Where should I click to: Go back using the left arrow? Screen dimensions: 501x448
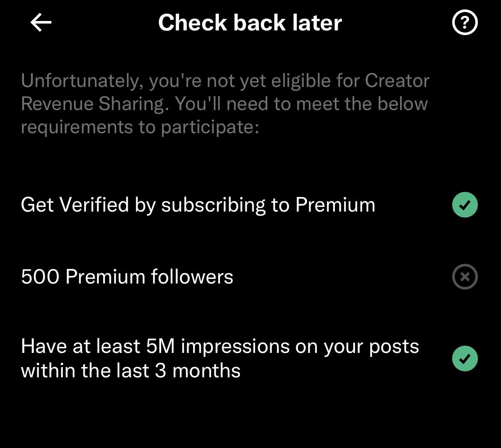coord(41,22)
